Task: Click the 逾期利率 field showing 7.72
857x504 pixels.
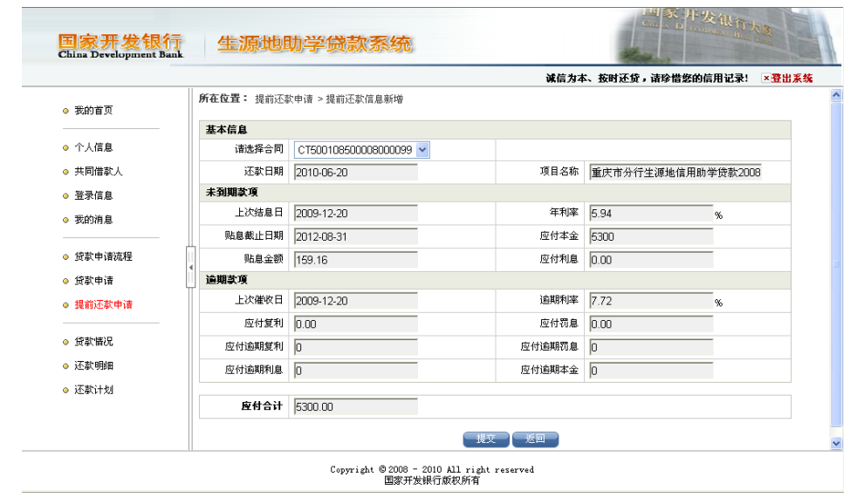Action: tap(651, 301)
